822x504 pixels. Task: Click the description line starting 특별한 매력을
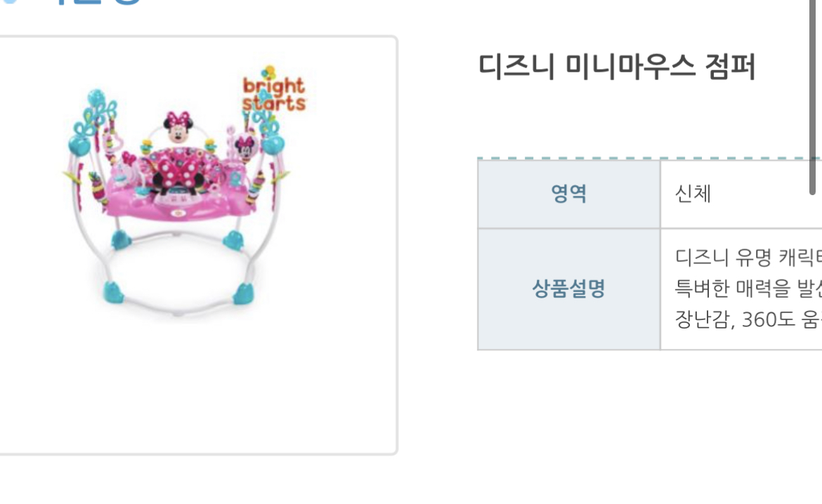748,288
